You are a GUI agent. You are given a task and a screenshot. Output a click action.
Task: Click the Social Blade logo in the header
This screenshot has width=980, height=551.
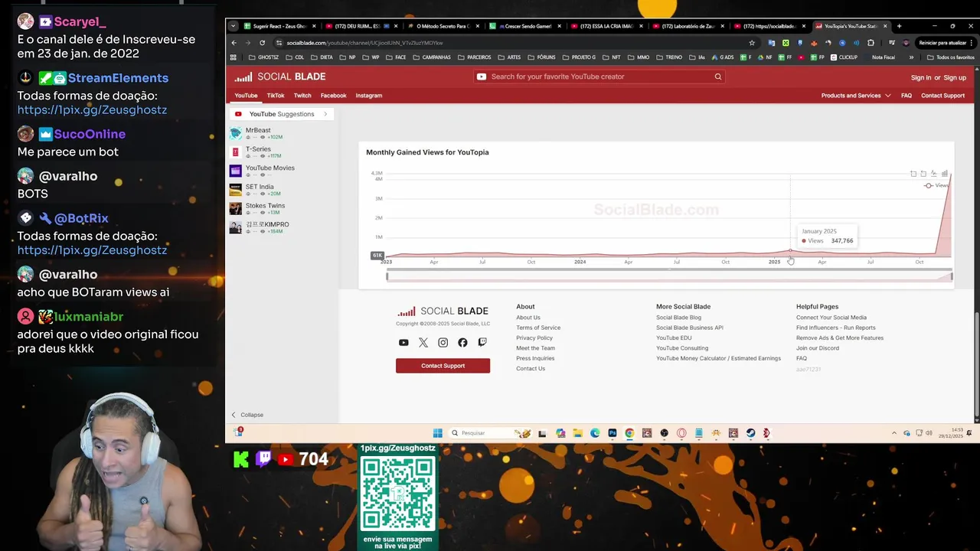279,77
